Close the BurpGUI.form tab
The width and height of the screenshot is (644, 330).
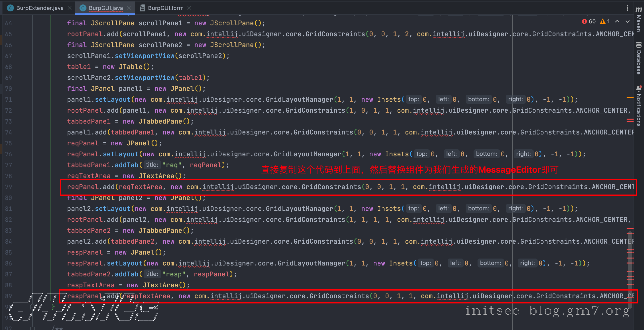tap(189, 8)
